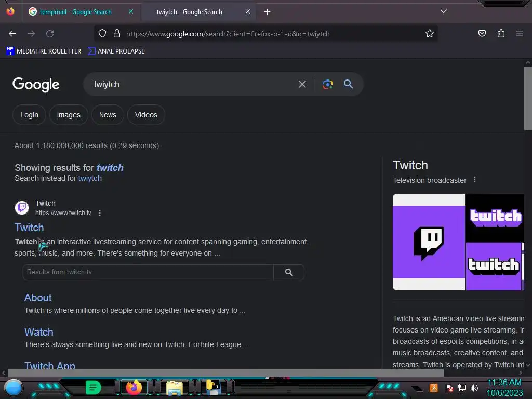
Task: Open the more options dots beside twitch.tv URL
Action: pos(100,213)
